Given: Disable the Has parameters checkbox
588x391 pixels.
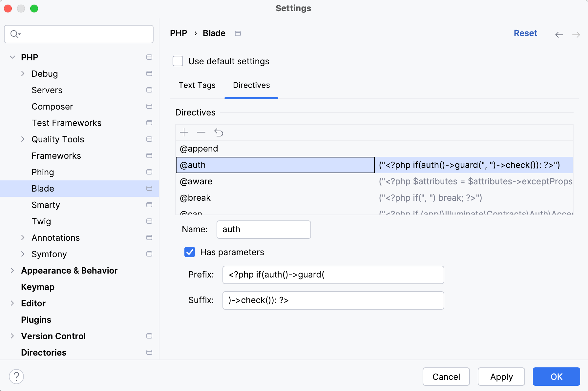Looking at the screenshot, I should tap(190, 252).
